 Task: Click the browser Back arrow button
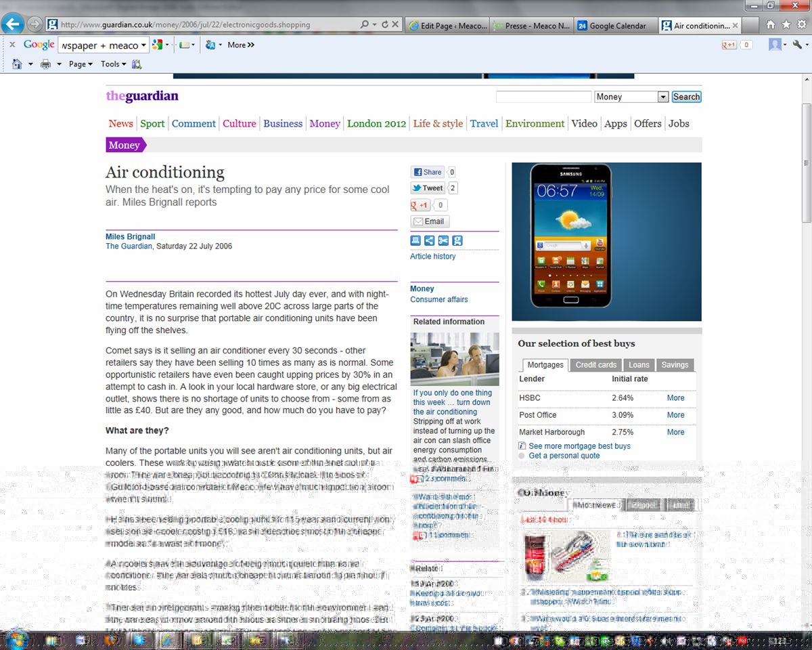coord(12,24)
